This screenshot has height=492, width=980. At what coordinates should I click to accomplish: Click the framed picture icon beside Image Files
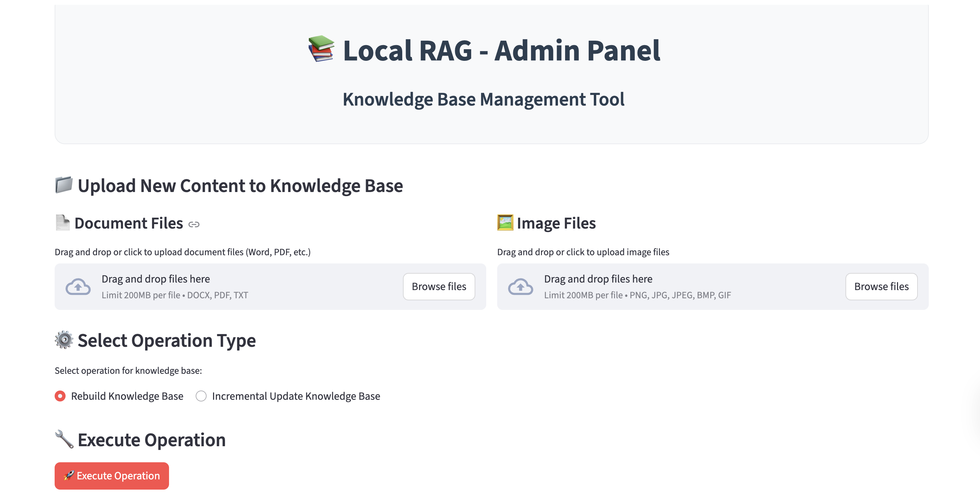505,223
